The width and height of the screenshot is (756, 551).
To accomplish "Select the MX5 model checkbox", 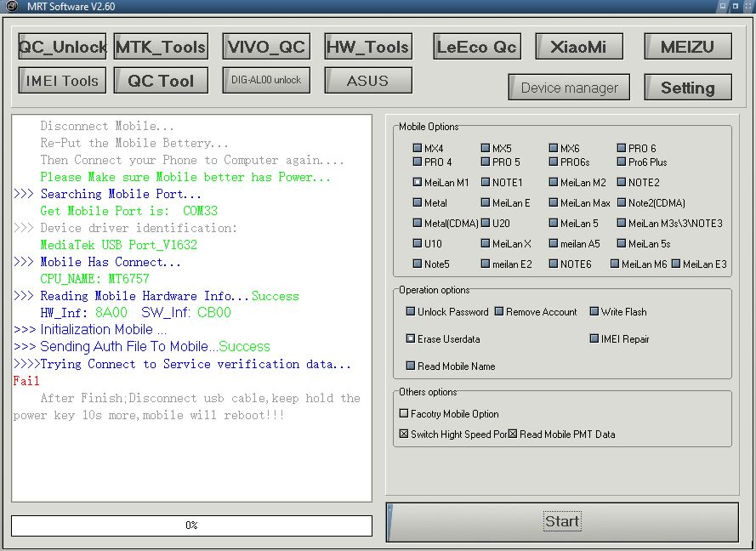I will 486,148.
